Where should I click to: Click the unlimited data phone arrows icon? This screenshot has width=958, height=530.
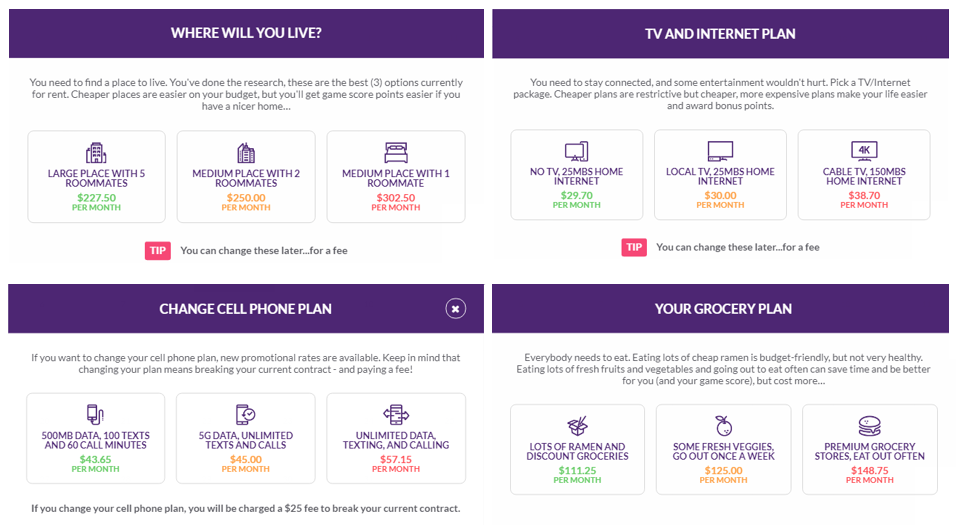(396, 414)
